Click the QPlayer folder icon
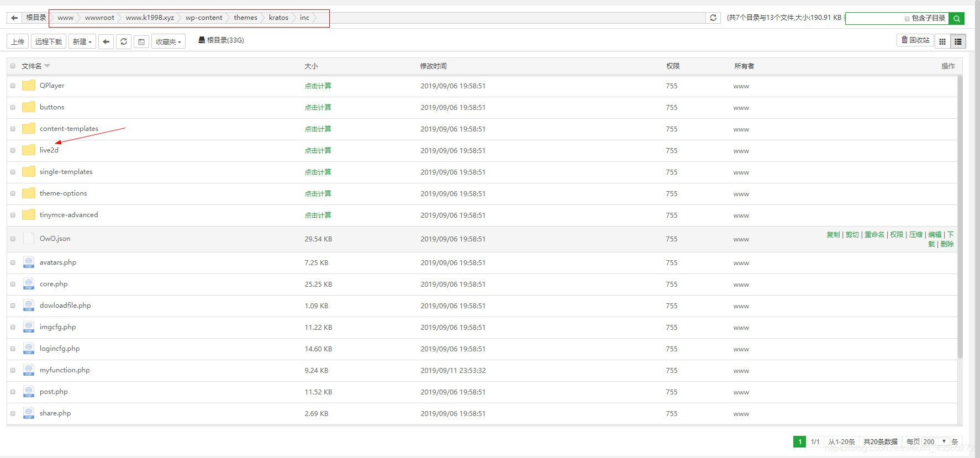 tap(29, 86)
